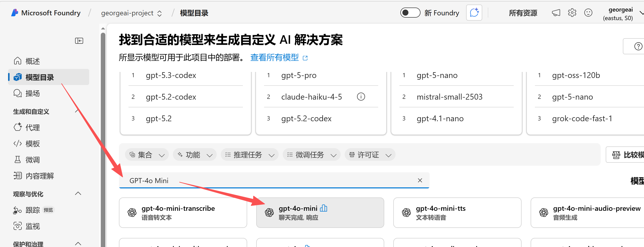Screen dimensions: 644x247
Task: Toggle the 新 Foundry switch
Action: [410, 13]
